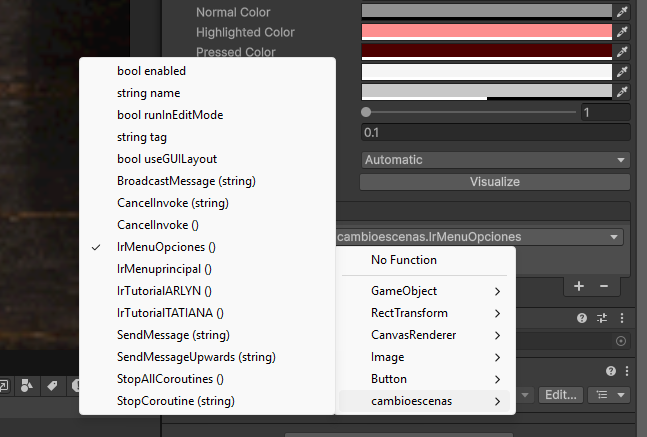Choose No Function in the menu
647x437 pixels.
(x=404, y=260)
